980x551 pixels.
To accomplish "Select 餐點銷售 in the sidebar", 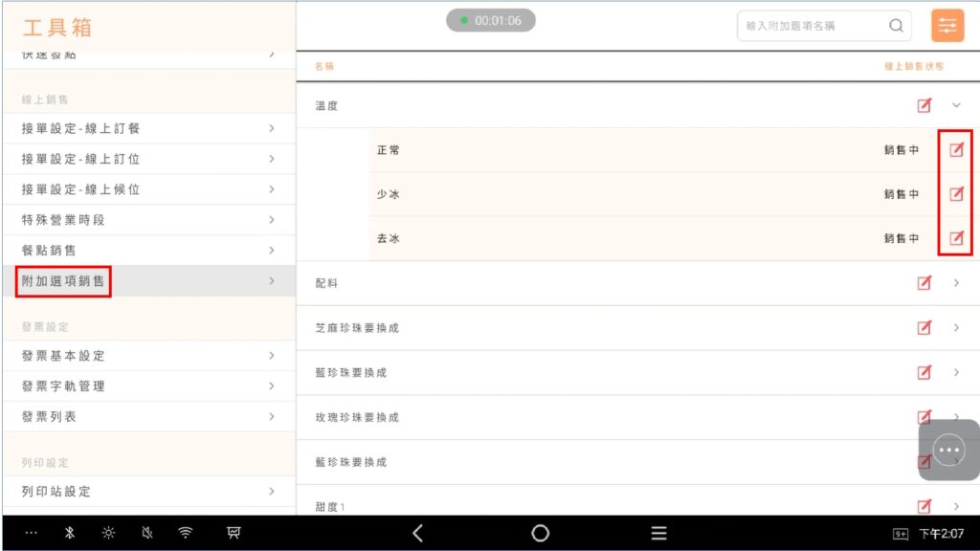I will [x=147, y=251].
